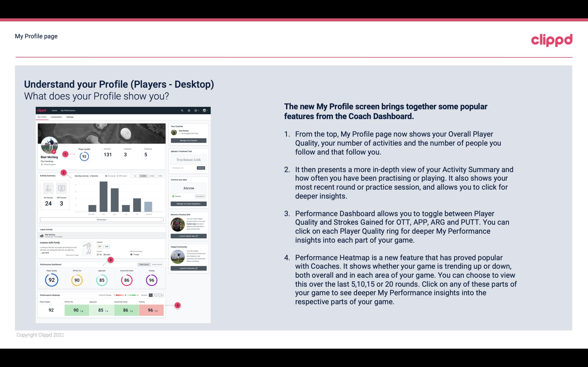Click the Launch Capture App button
Image resolution: width=588 pixels, height=367 pixels.
coord(188,236)
